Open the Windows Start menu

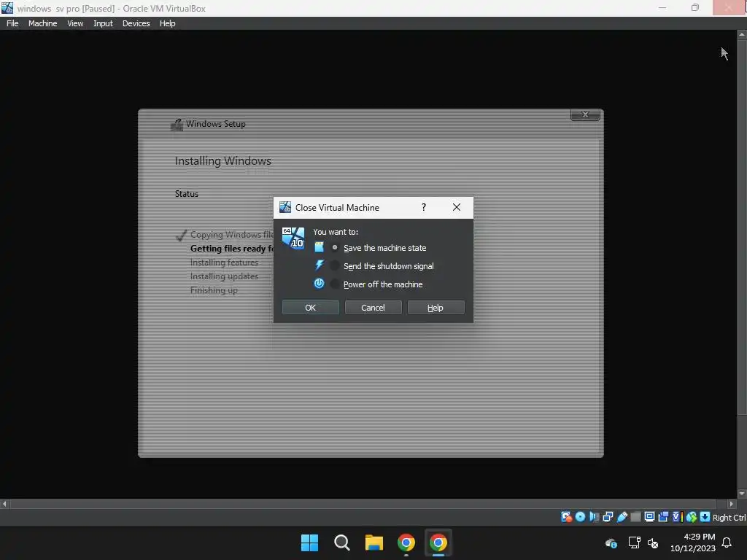tap(309, 542)
